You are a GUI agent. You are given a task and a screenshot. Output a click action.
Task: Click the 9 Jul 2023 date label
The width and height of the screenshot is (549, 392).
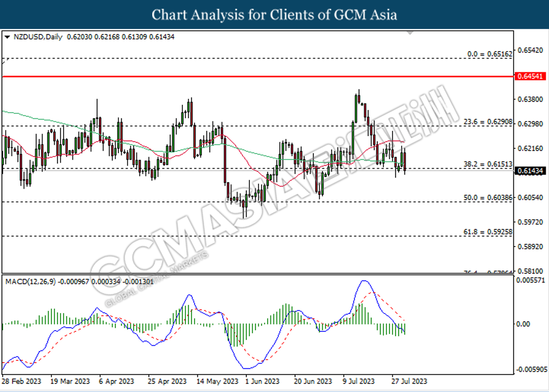[359, 381]
